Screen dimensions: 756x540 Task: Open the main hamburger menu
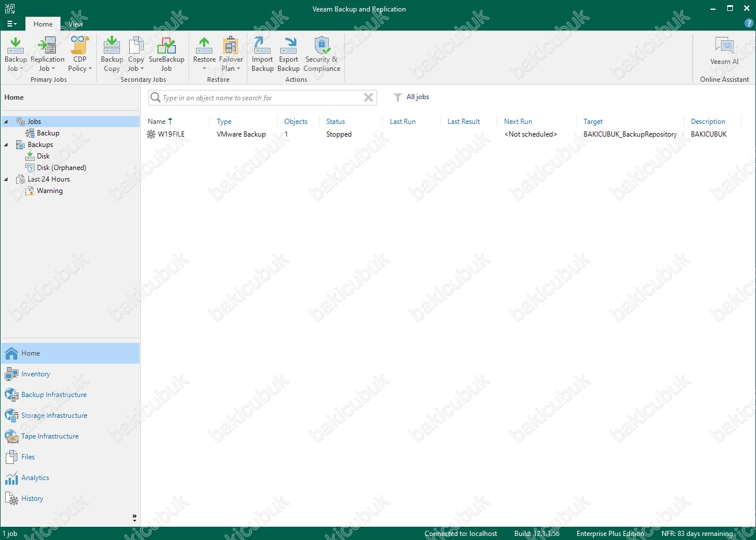click(x=12, y=24)
